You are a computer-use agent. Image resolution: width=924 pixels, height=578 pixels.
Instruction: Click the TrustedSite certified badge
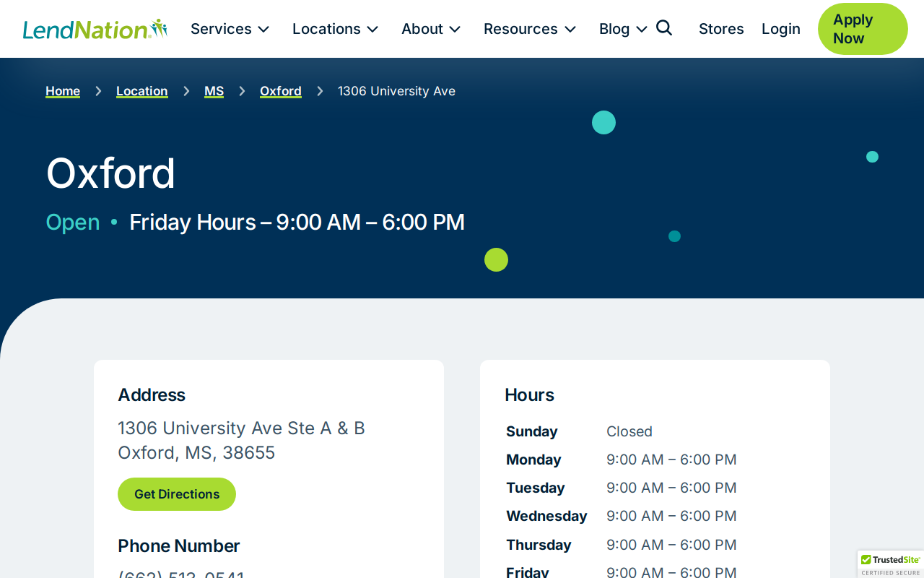pos(891,564)
